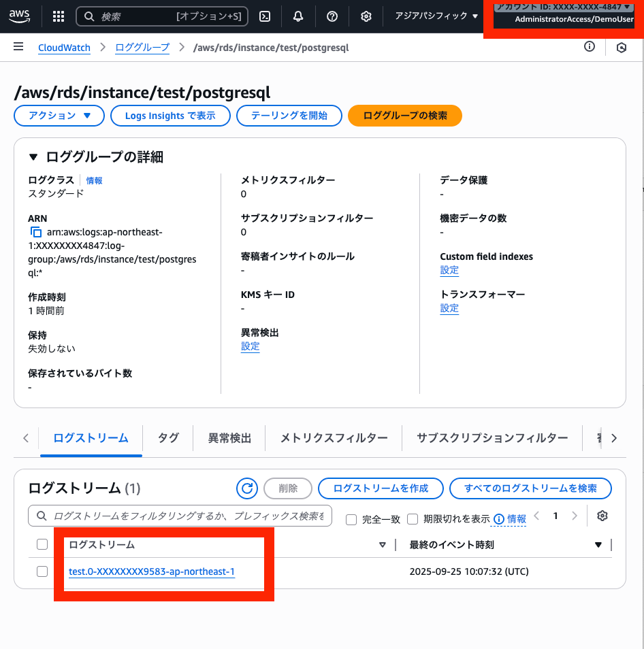Click the disabled 削除 button
This screenshot has width=644, height=649.
[x=288, y=488]
